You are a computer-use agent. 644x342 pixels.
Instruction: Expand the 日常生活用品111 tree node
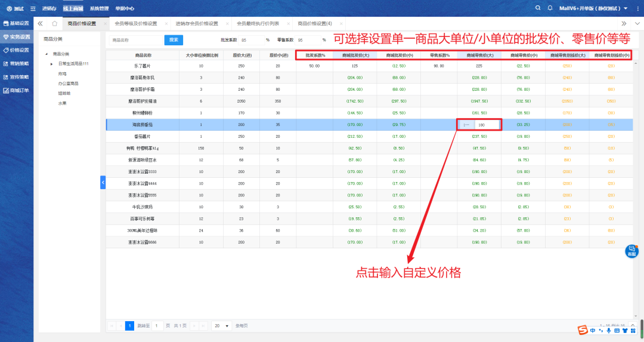point(52,63)
